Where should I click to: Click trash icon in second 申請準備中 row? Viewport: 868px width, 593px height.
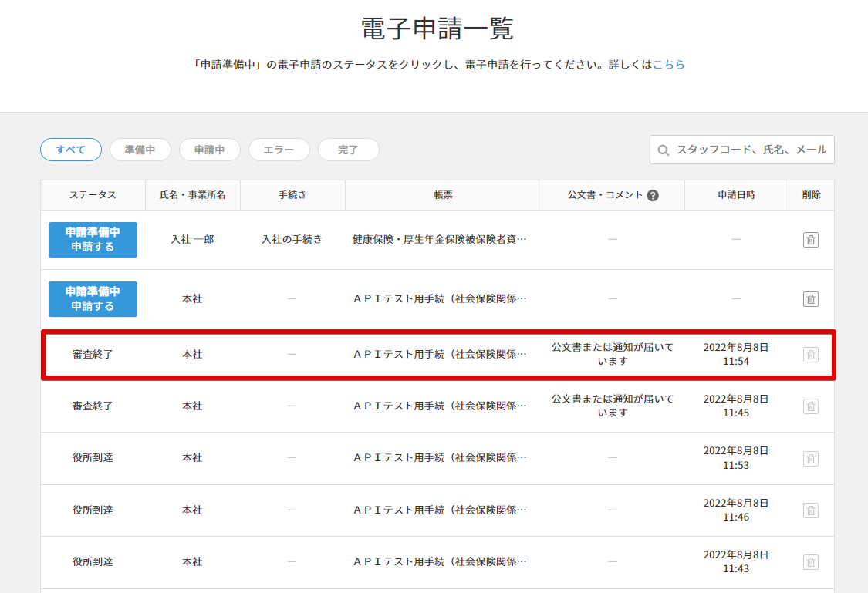pos(810,299)
